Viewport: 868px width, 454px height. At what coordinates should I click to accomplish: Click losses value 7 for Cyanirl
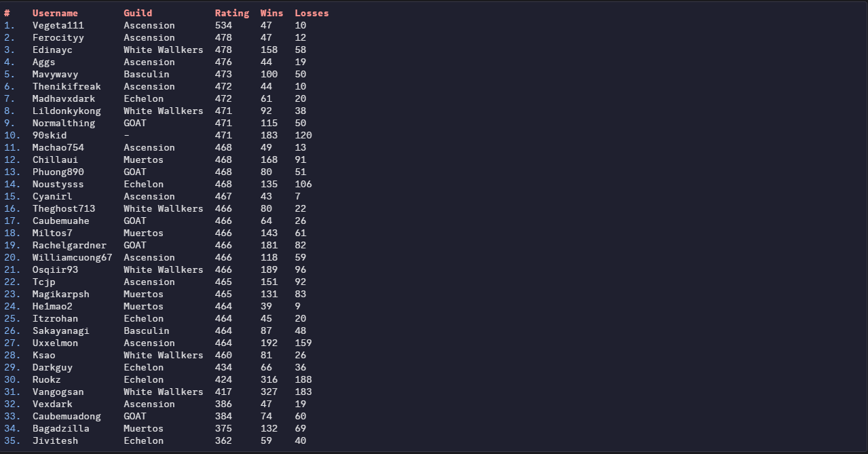click(x=297, y=196)
